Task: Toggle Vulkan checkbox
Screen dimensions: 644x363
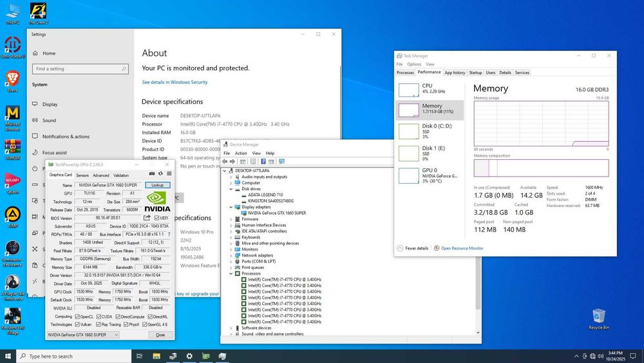Action: (x=77, y=325)
